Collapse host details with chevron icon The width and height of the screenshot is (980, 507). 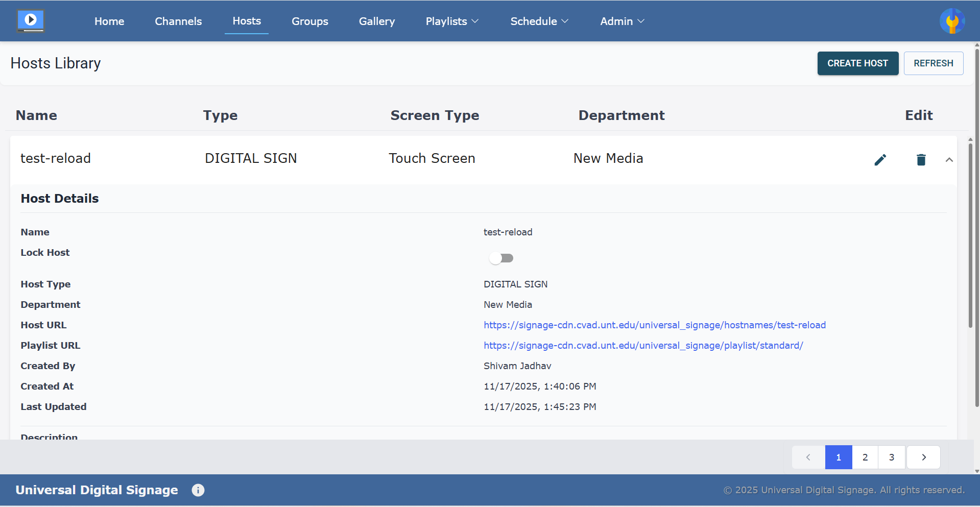click(x=949, y=159)
